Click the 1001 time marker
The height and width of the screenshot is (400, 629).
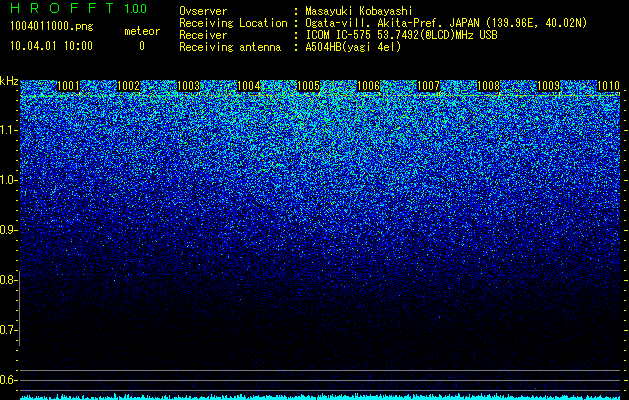pyautogui.click(x=69, y=86)
